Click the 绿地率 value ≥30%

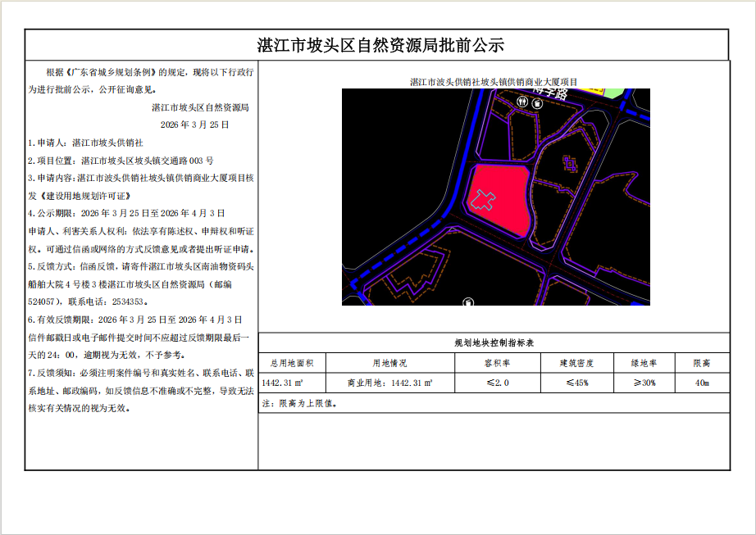click(644, 383)
